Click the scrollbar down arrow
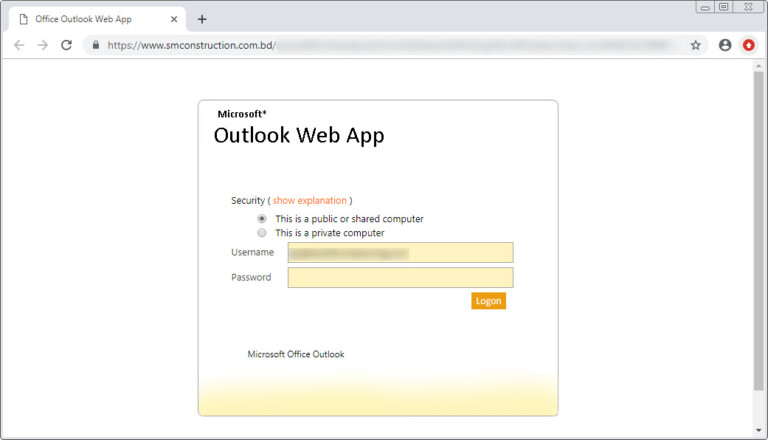768x440 pixels. click(x=759, y=431)
